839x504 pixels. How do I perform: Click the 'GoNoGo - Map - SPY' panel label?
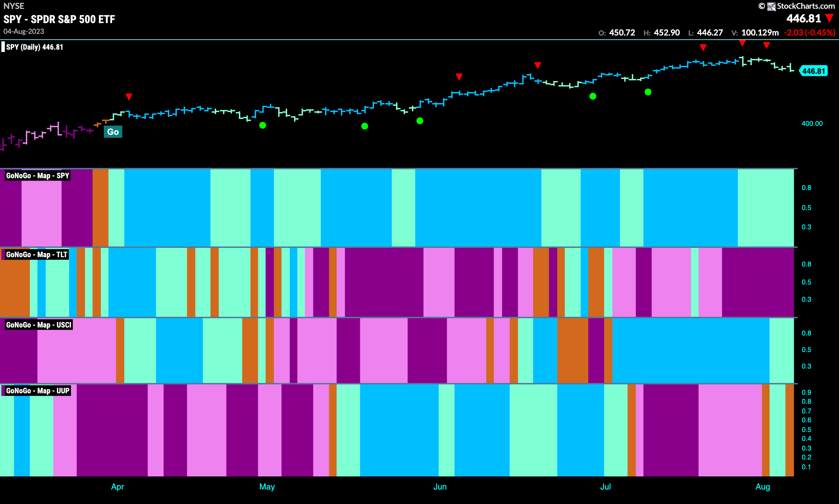[38, 175]
